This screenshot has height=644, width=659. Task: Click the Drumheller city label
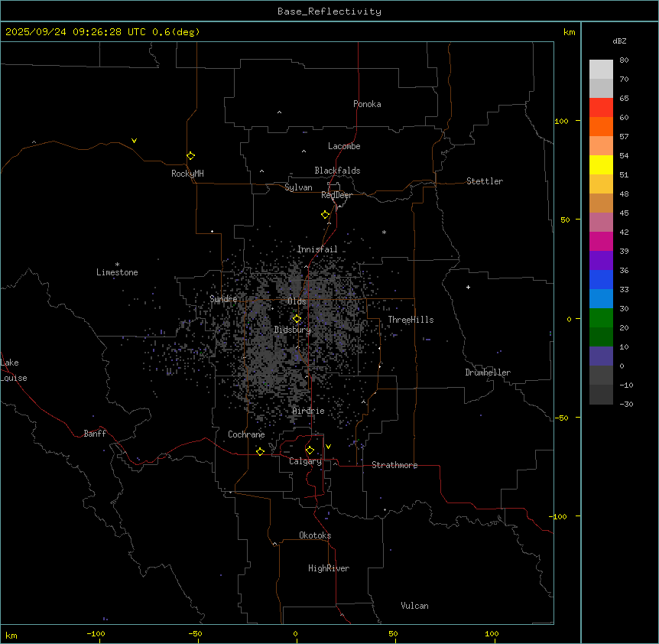(x=487, y=373)
